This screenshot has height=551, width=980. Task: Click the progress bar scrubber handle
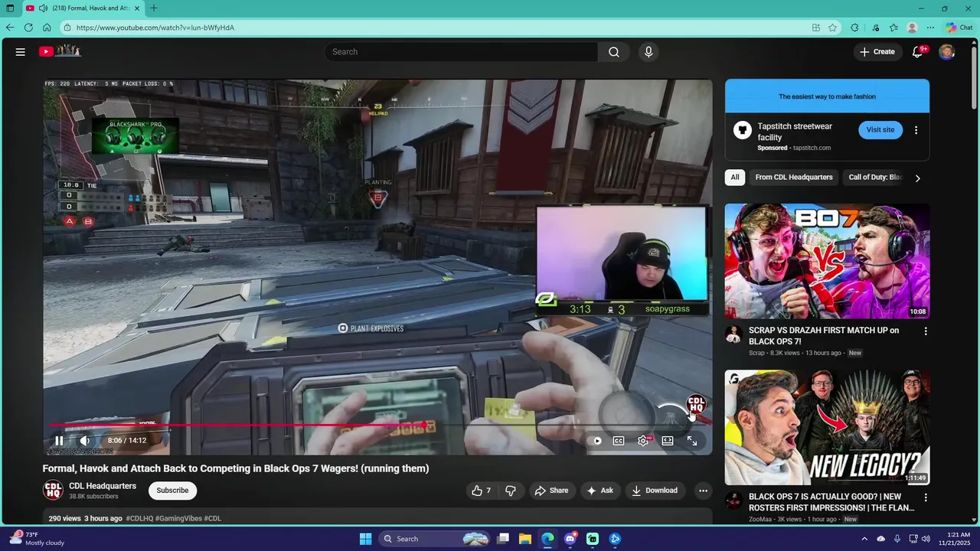(x=424, y=425)
